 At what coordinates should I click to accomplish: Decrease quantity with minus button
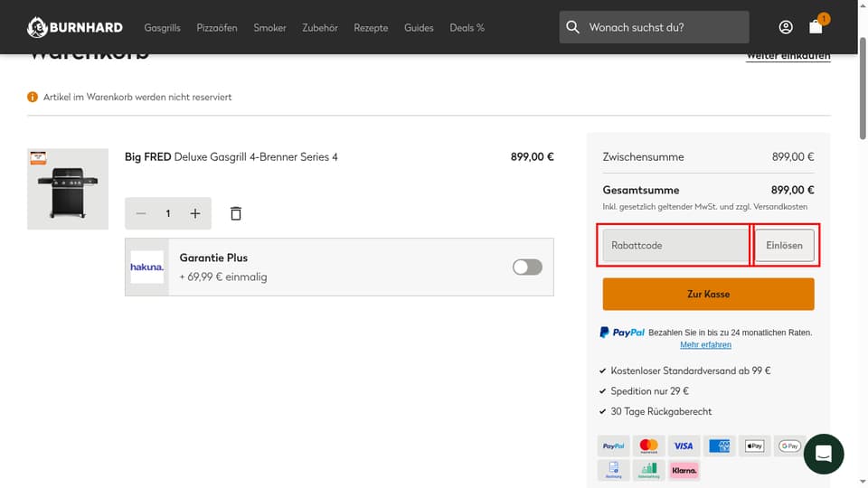tap(141, 213)
